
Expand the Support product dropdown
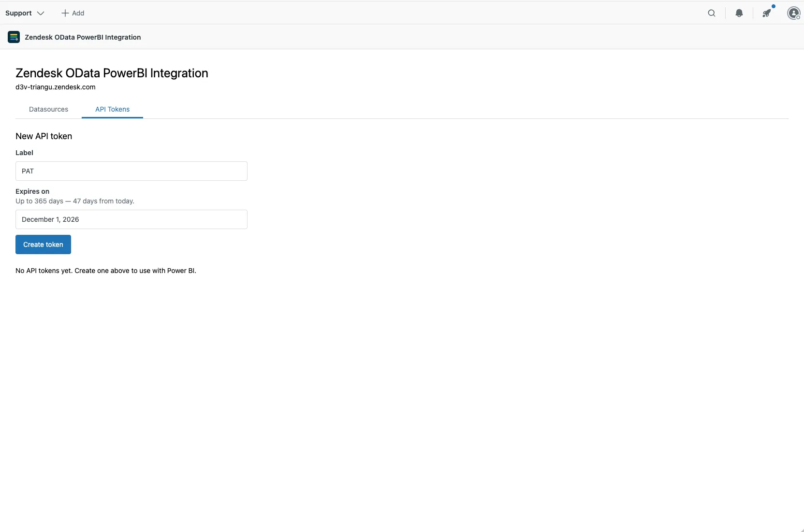pos(25,13)
